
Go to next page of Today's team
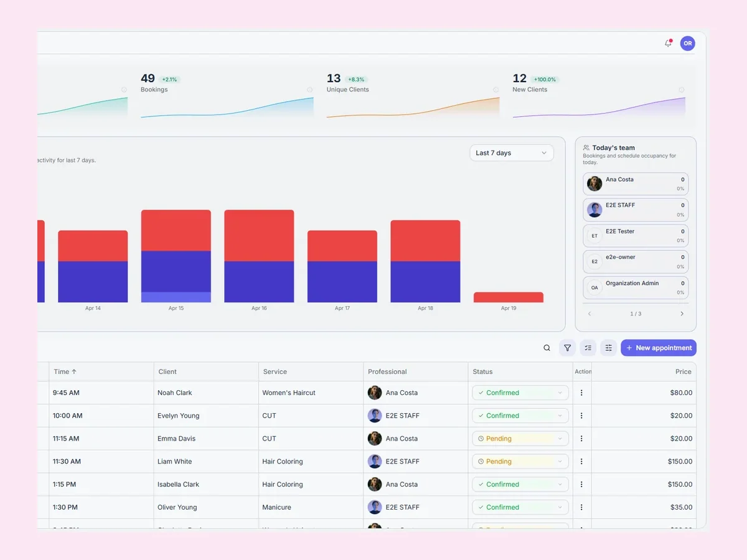point(682,314)
